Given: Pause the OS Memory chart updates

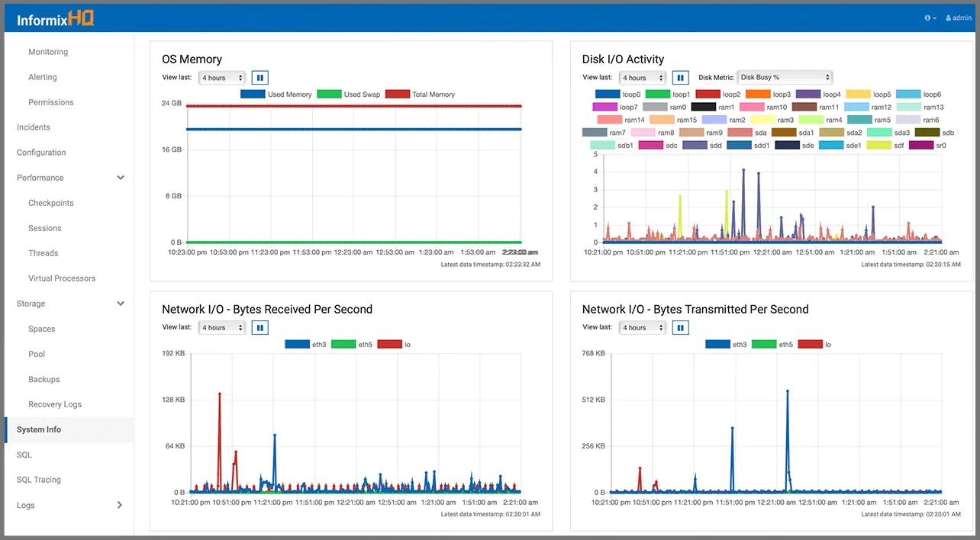Looking at the screenshot, I should (x=259, y=77).
